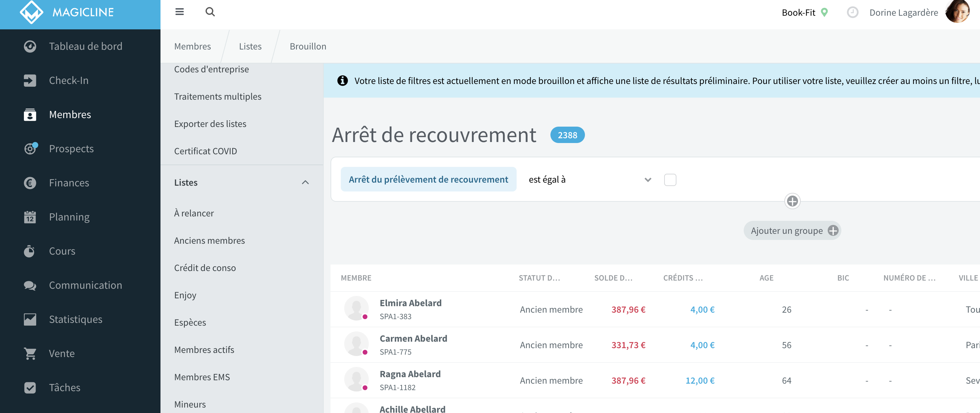Click the clock icon near the user name
The width and height of the screenshot is (980, 413).
coord(852,13)
